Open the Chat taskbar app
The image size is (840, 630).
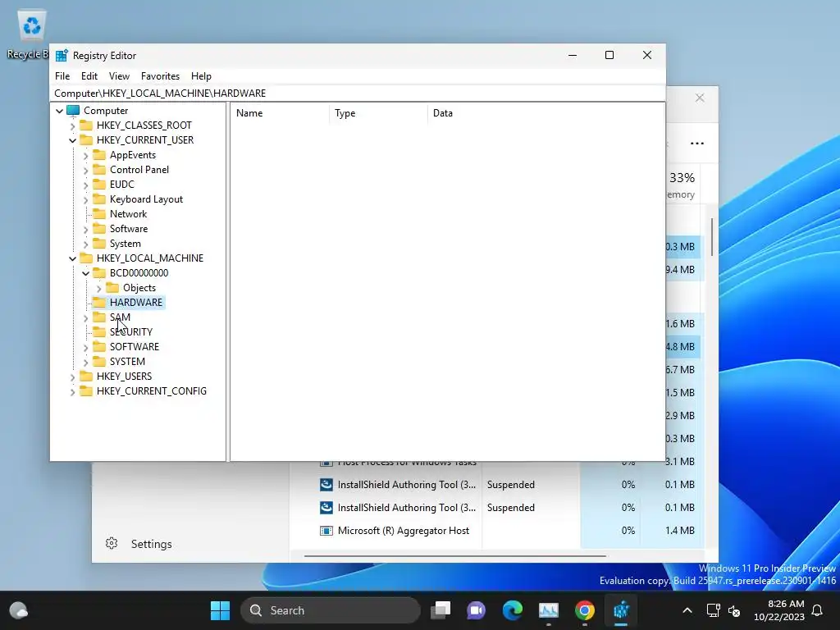[x=477, y=610]
